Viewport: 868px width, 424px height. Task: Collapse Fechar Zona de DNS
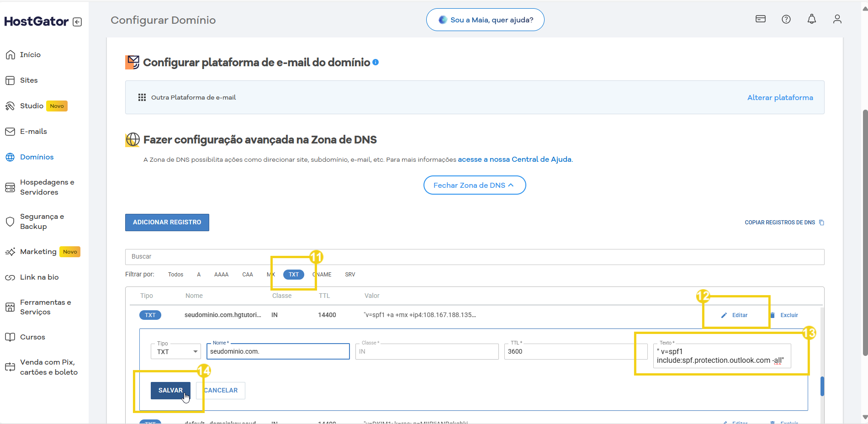click(475, 185)
